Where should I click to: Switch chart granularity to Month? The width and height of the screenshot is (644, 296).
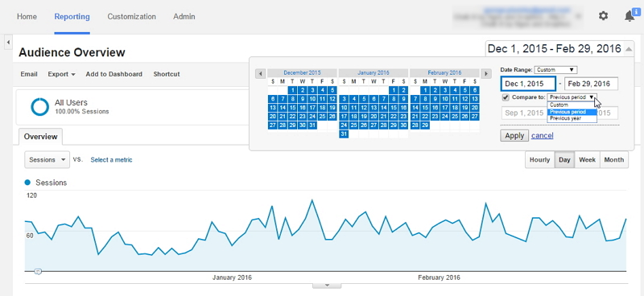pyautogui.click(x=614, y=160)
